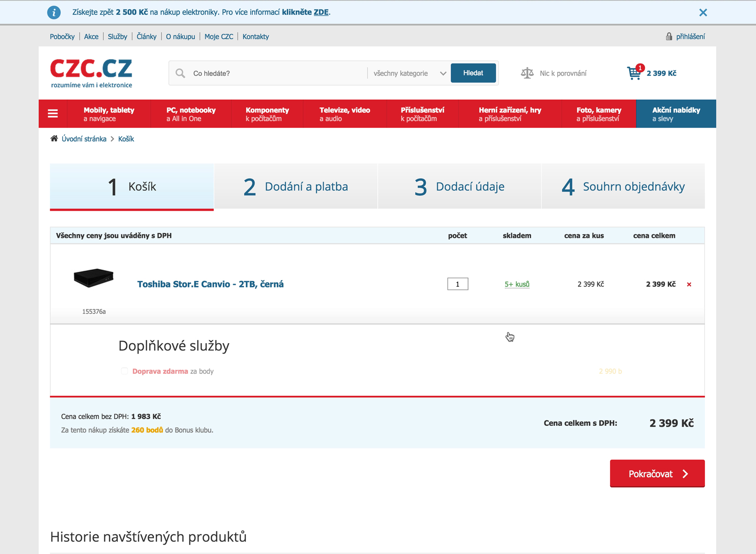This screenshot has height=554, width=756.
Task: Click the magnifier search icon
Action: [181, 73]
